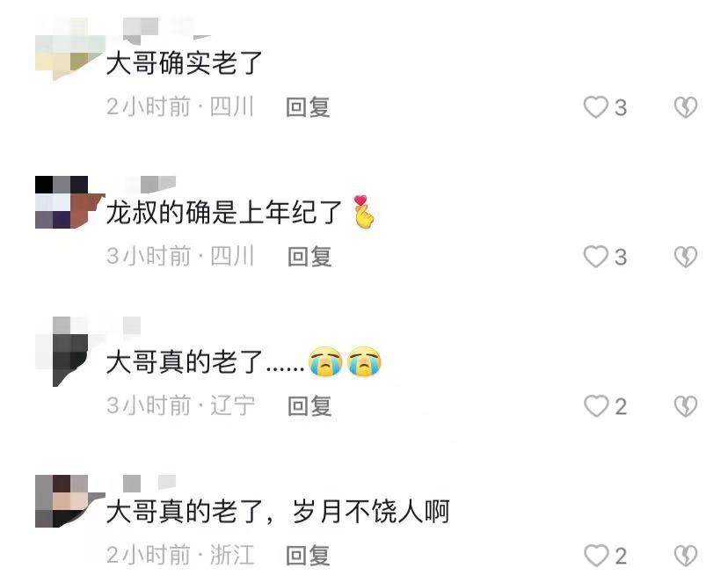This screenshot has width=728, height=583.
Task: Select comment text 大哥真的老了，岁月不饶人啊
Action: [278, 512]
